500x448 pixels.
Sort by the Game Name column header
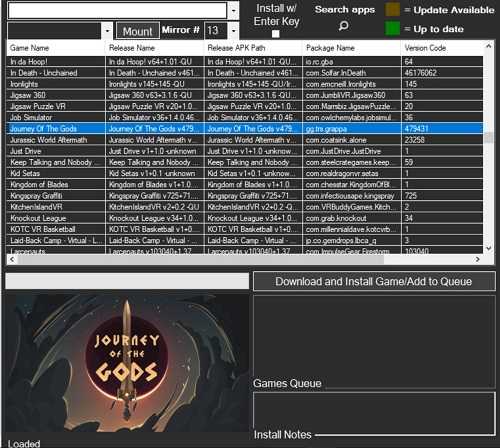point(56,48)
